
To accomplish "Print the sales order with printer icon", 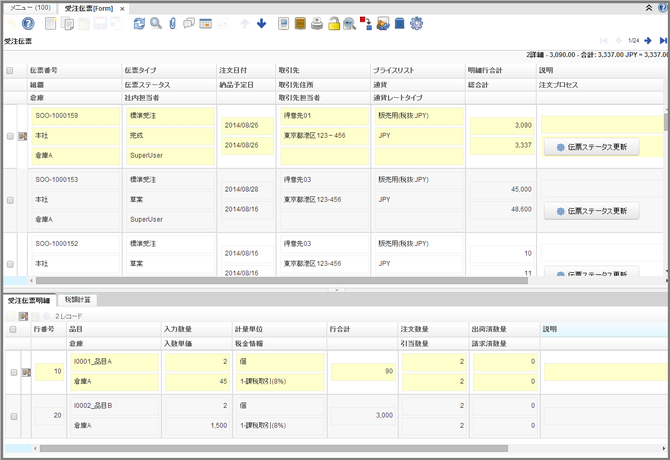I will (317, 23).
